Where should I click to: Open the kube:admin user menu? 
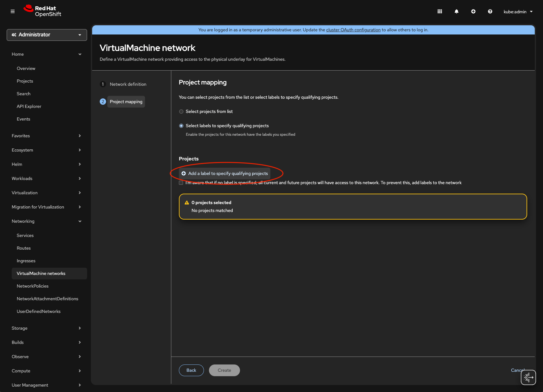[518, 12]
